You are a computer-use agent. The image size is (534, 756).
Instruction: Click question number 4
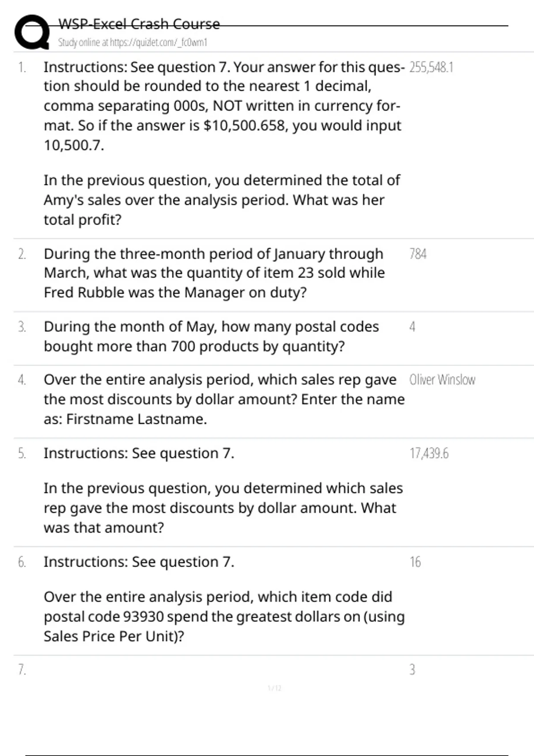[x=22, y=380]
